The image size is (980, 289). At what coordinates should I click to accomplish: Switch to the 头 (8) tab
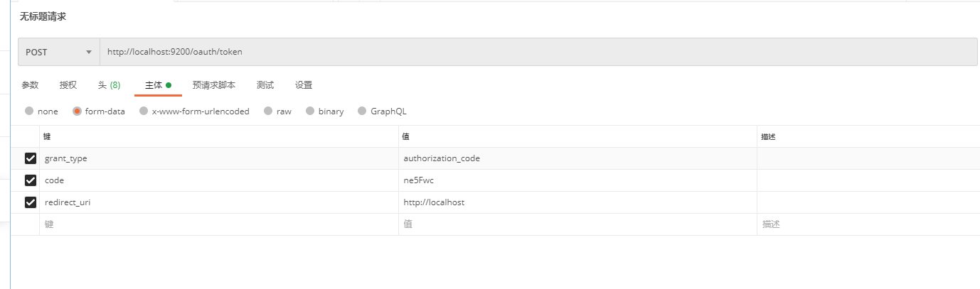(109, 85)
